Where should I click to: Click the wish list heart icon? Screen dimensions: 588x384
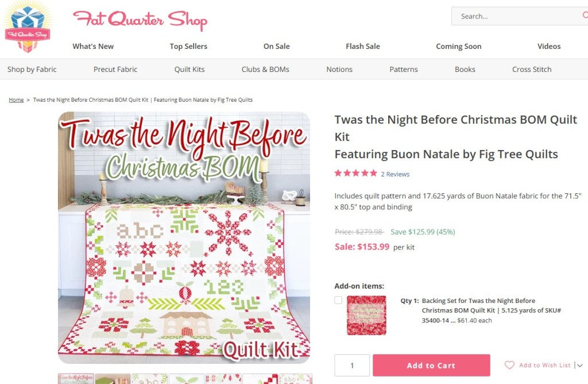(x=509, y=365)
